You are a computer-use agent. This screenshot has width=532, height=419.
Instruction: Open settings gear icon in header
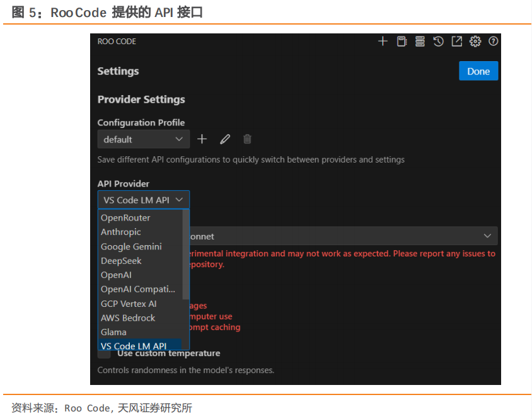pyautogui.click(x=475, y=42)
